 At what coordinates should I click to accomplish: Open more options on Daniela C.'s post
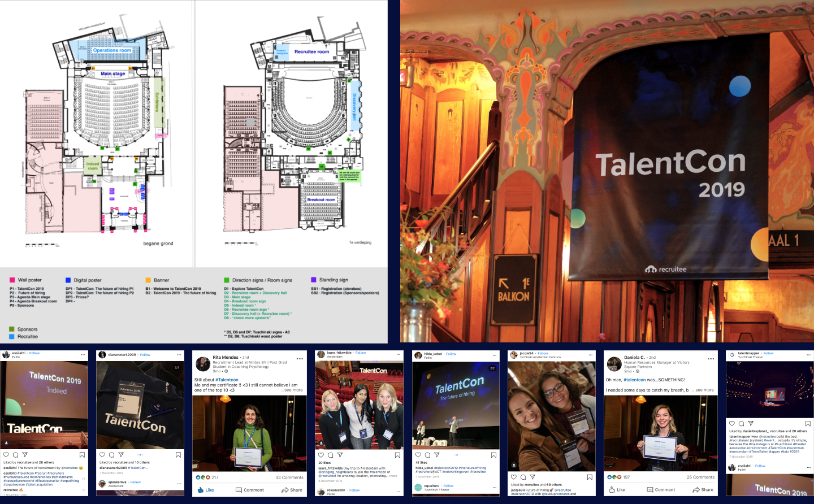[x=711, y=359]
